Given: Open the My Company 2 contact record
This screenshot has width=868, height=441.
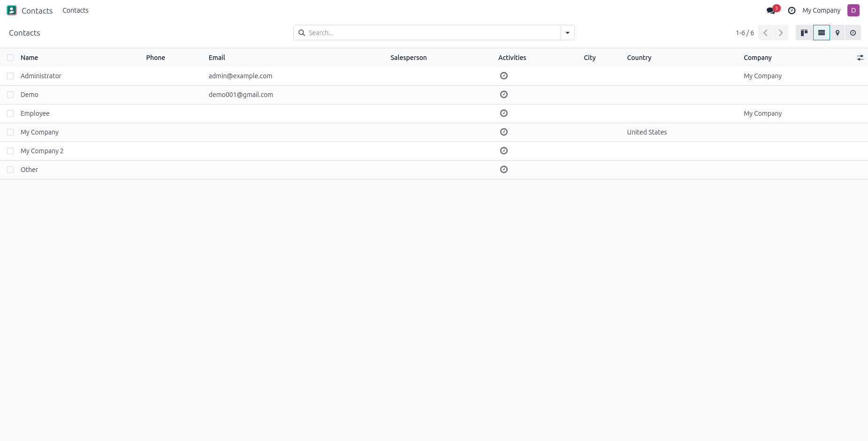Looking at the screenshot, I should (42, 151).
